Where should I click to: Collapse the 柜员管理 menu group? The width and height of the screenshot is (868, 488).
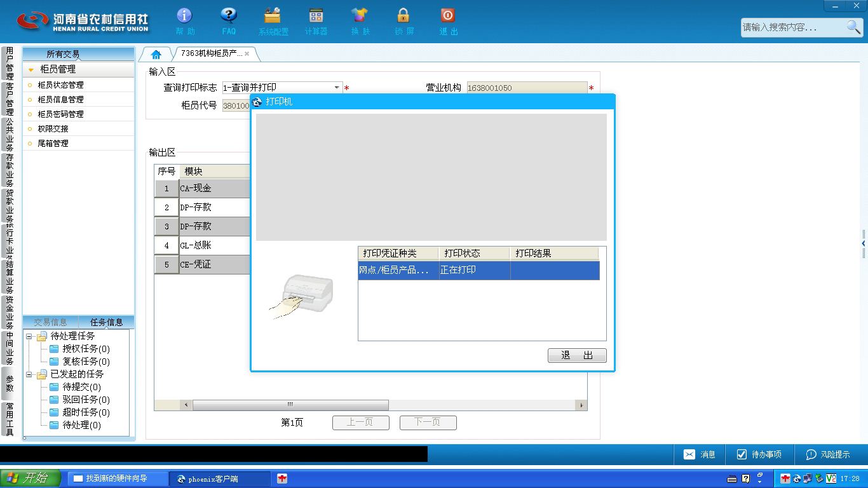(31, 70)
